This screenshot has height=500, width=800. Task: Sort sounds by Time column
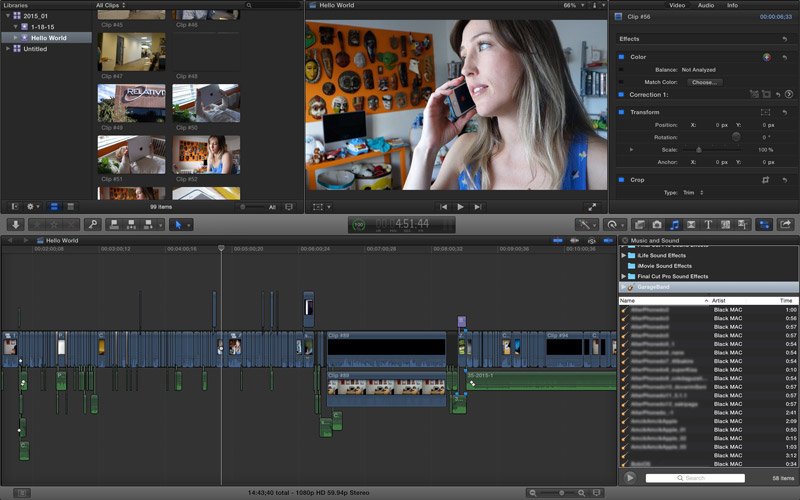tap(786, 301)
